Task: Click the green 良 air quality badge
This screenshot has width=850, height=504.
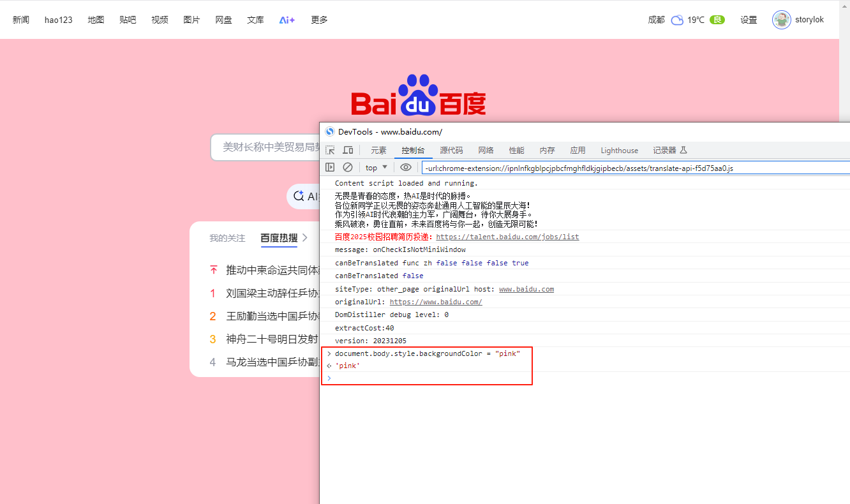Action: click(717, 20)
